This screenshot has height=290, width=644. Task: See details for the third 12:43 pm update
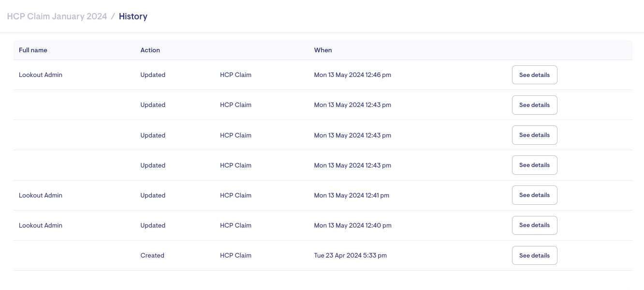point(534,165)
